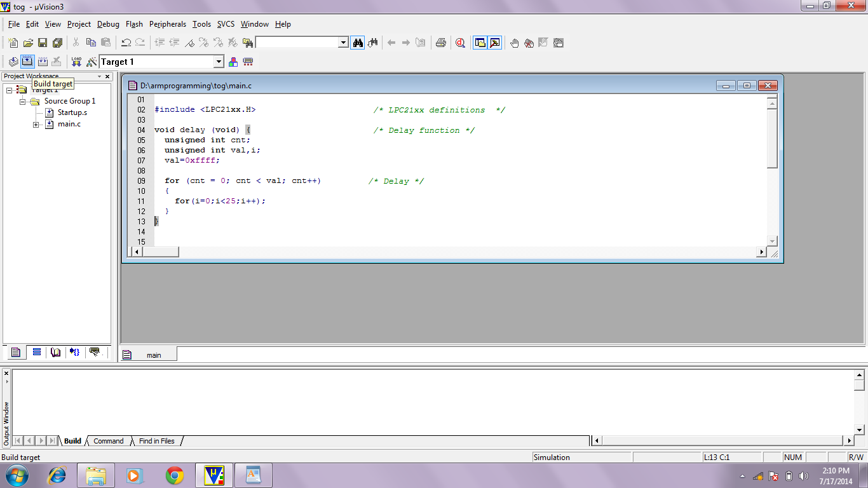Click the LOAD download to flash icon
The height and width of the screenshot is (488, 868).
point(77,62)
